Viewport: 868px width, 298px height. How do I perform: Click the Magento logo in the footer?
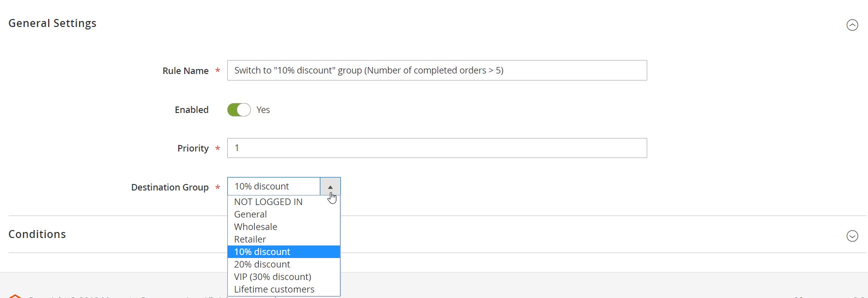pos(15,295)
